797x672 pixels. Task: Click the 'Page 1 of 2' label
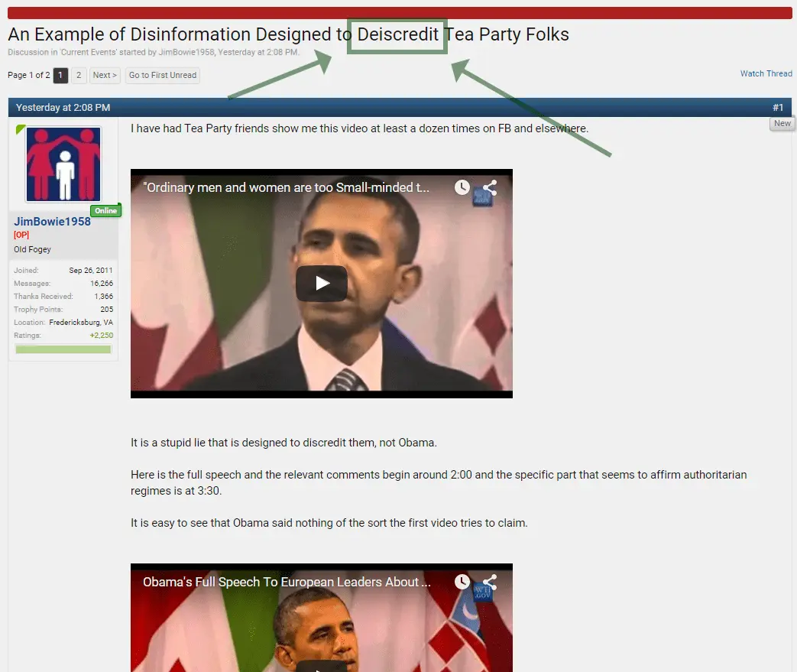click(29, 75)
